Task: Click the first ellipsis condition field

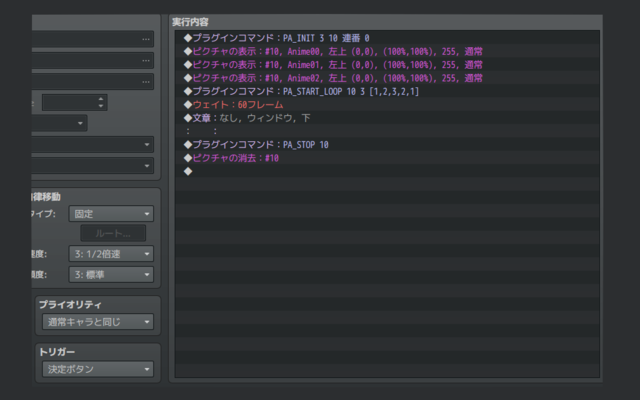Action: (93, 39)
